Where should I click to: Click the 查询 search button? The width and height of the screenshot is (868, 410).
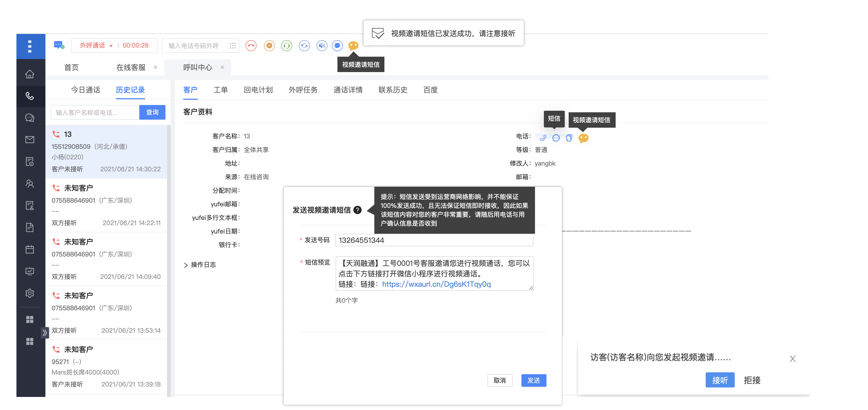[152, 112]
